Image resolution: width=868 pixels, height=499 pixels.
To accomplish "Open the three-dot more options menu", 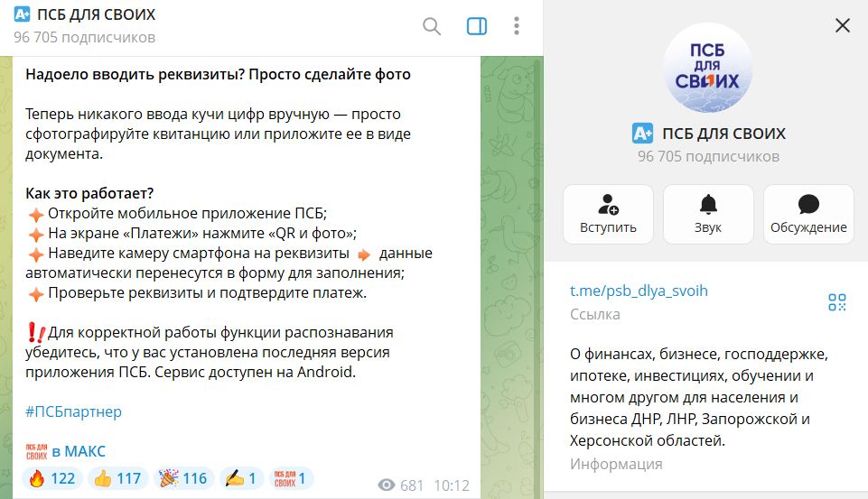I will (x=517, y=26).
